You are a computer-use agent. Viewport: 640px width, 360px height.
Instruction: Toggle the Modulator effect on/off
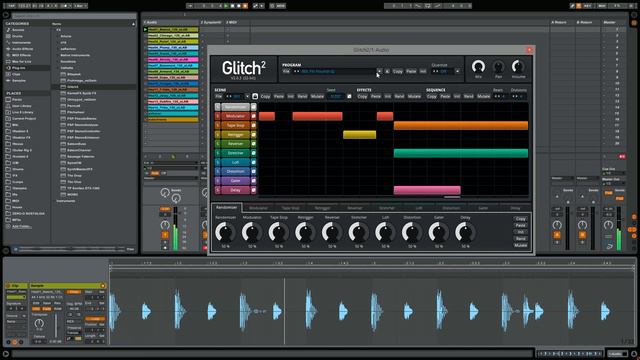click(236, 116)
